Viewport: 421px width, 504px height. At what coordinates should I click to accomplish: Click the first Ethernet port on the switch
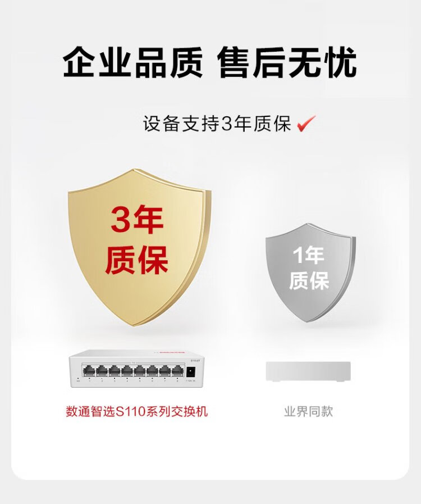[x=89, y=371]
